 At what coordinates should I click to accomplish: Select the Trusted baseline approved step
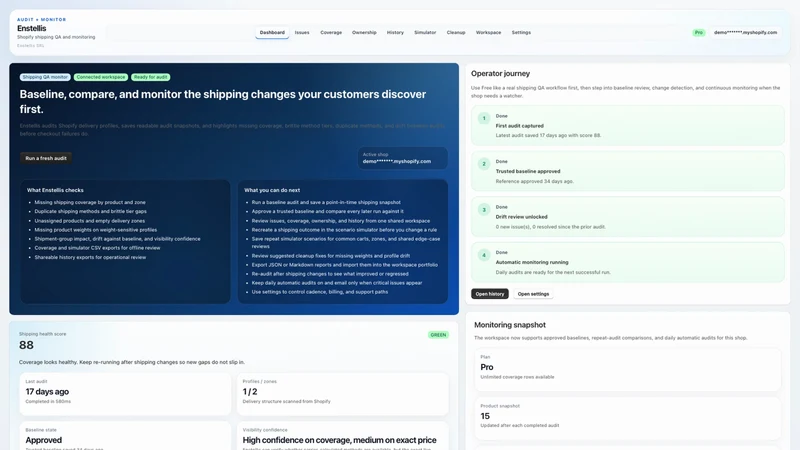click(x=628, y=171)
